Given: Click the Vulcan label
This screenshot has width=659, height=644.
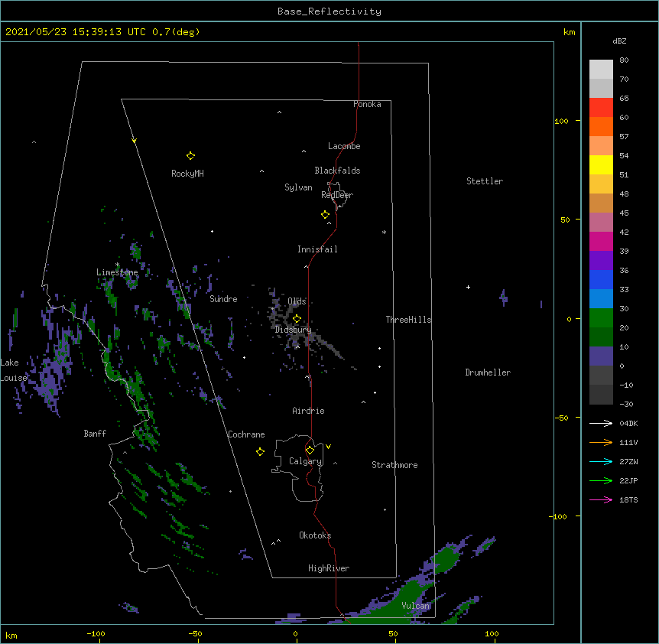Looking at the screenshot, I should coord(416,606).
